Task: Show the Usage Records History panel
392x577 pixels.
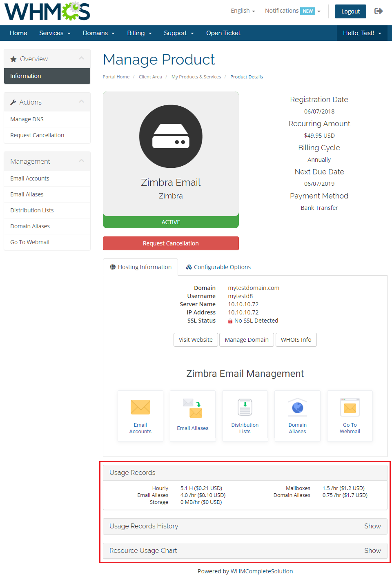Action: [372, 526]
